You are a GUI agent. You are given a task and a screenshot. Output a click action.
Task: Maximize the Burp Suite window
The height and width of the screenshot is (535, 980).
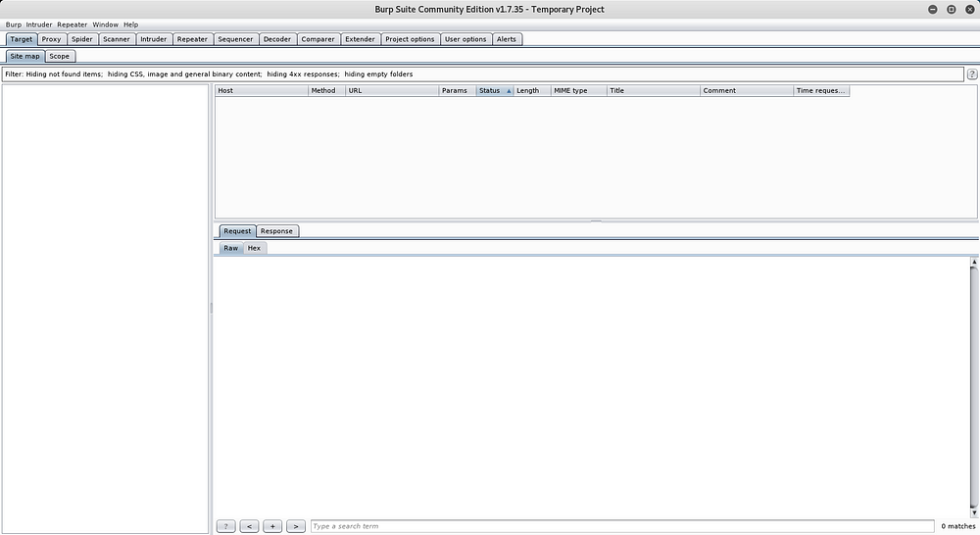952,10
